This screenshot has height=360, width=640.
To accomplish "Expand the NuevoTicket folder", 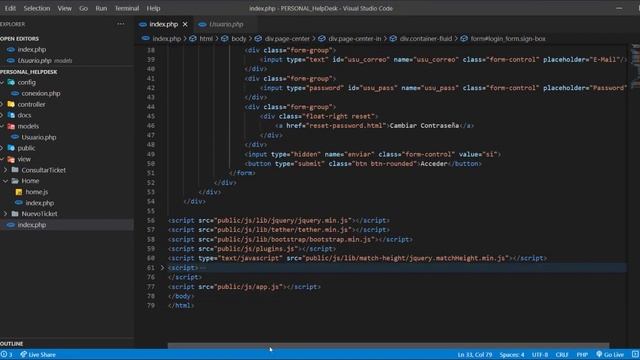I will (x=39, y=214).
